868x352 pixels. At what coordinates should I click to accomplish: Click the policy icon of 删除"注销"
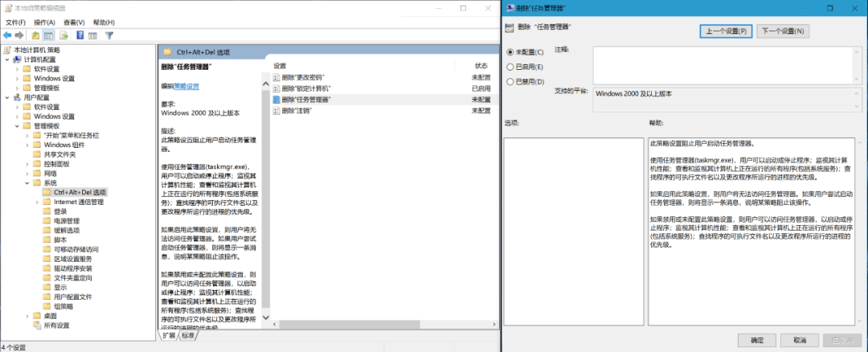[x=276, y=111]
